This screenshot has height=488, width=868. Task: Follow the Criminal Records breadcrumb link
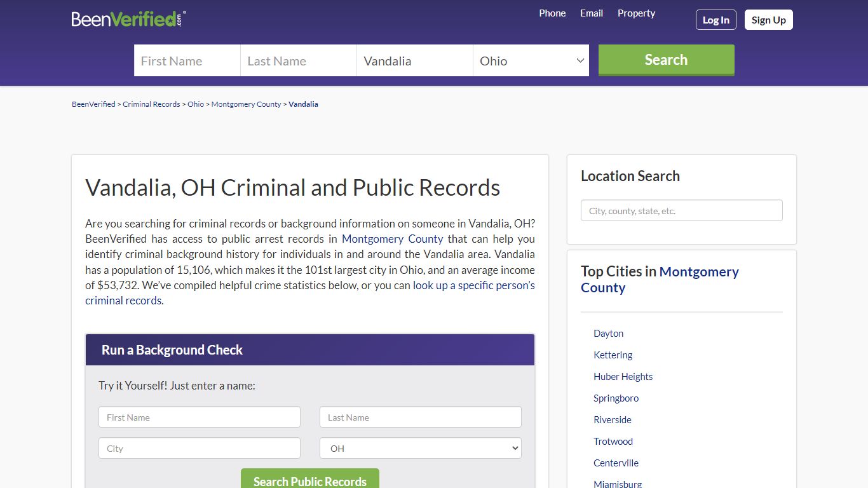[x=151, y=104]
